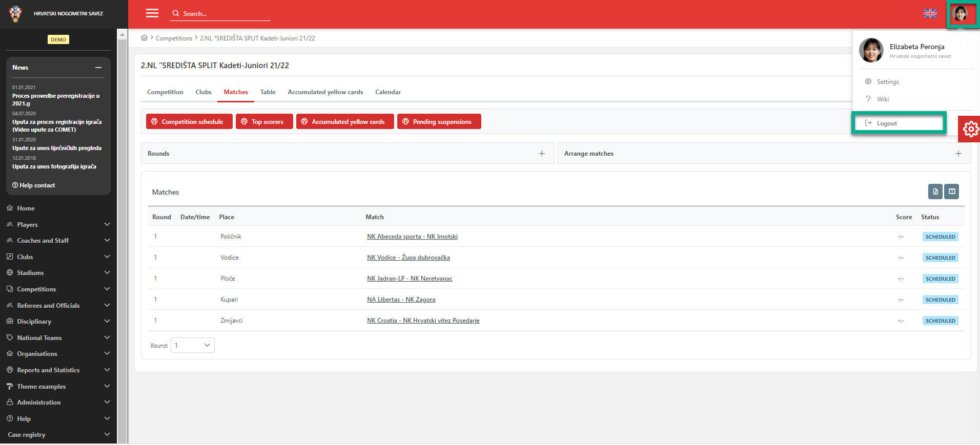Viewport: 980px width, 445px height.
Task: Open NK Vodice - Župa dubrovačka match
Action: coord(408,258)
